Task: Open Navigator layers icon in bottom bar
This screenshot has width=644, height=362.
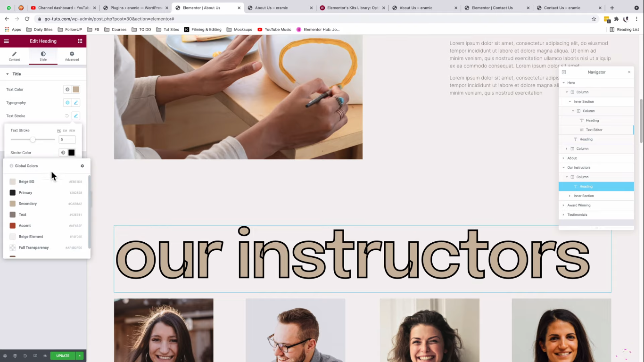Action: [x=15, y=356]
